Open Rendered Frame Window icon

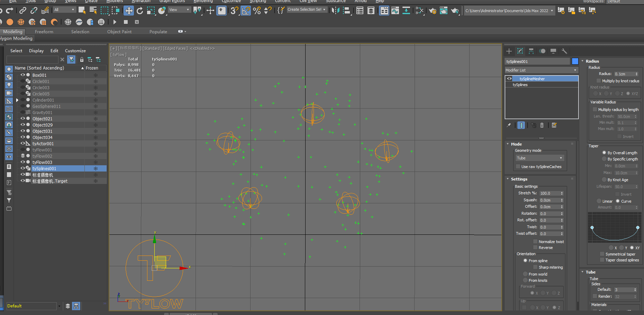click(x=444, y=11)
